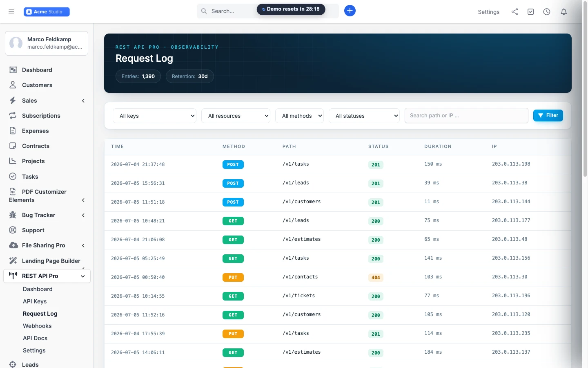Click the 184 ms duration
This screenshot has height=368, width=588.
point(433,352)
